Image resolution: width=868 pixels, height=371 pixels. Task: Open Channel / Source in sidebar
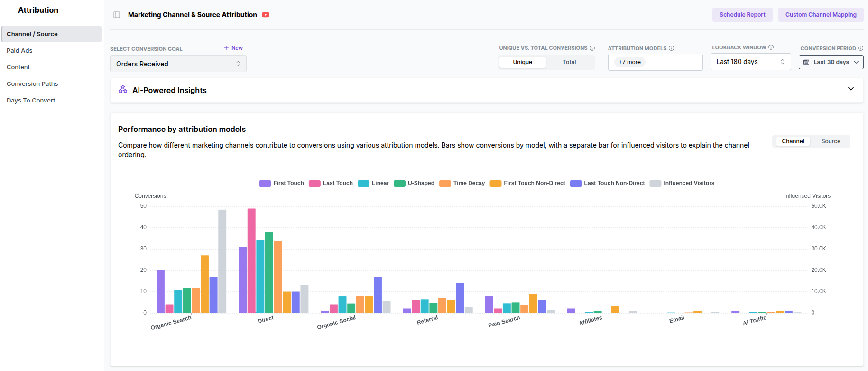pos(51,34)
